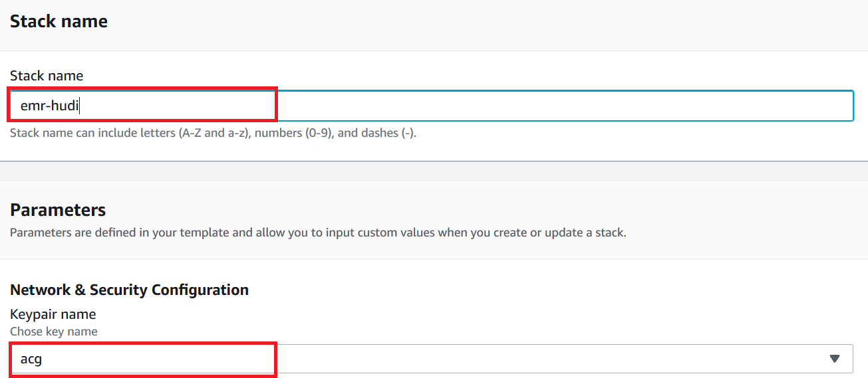Image resolution: width=868 pixels, height=378 pixels.
Task: Click 'Network & Security Configuration' heading
Action: click(129, 290)
